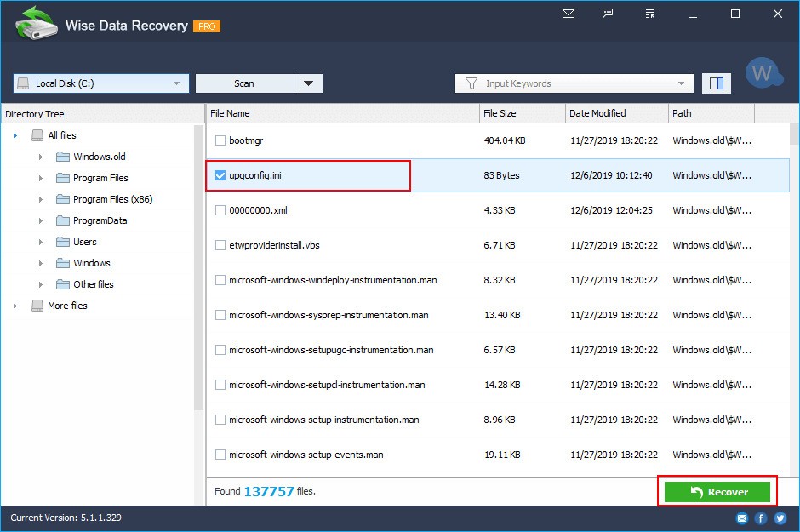Click the email icon in status bar
Viewport: 800px width, 532px height.
click(742, 518)
